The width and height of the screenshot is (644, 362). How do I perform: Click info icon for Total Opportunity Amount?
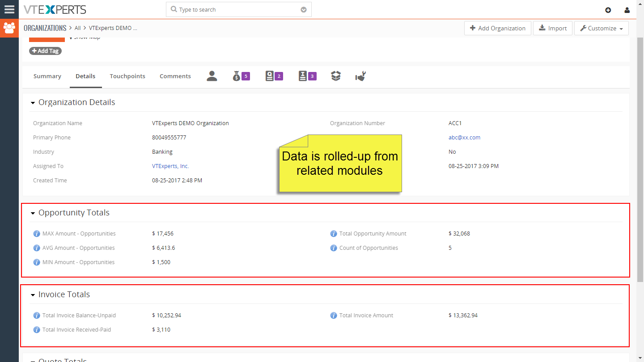(334, 234)
